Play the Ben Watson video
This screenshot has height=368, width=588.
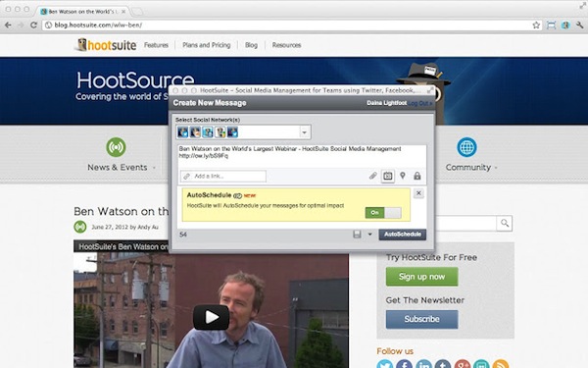[211, 317]
